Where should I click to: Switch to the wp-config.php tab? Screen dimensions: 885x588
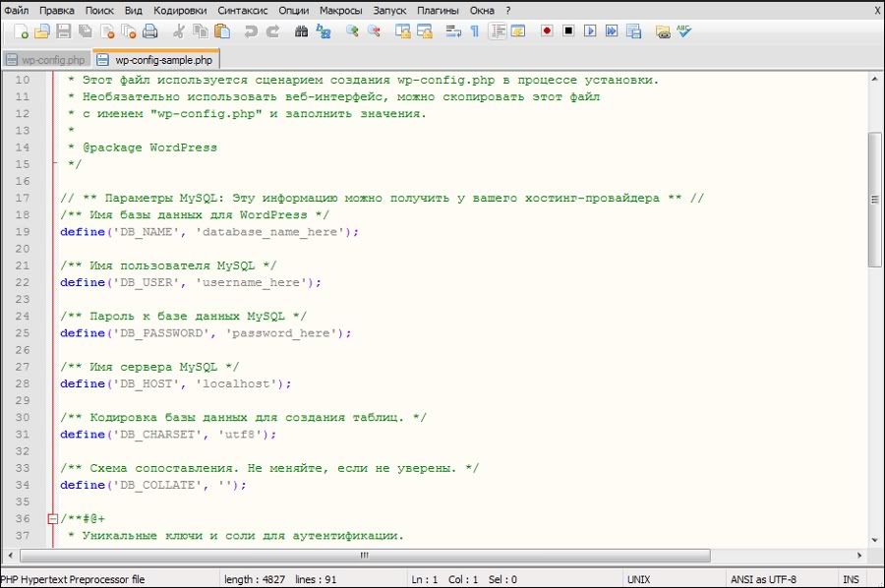click(46, 60)
